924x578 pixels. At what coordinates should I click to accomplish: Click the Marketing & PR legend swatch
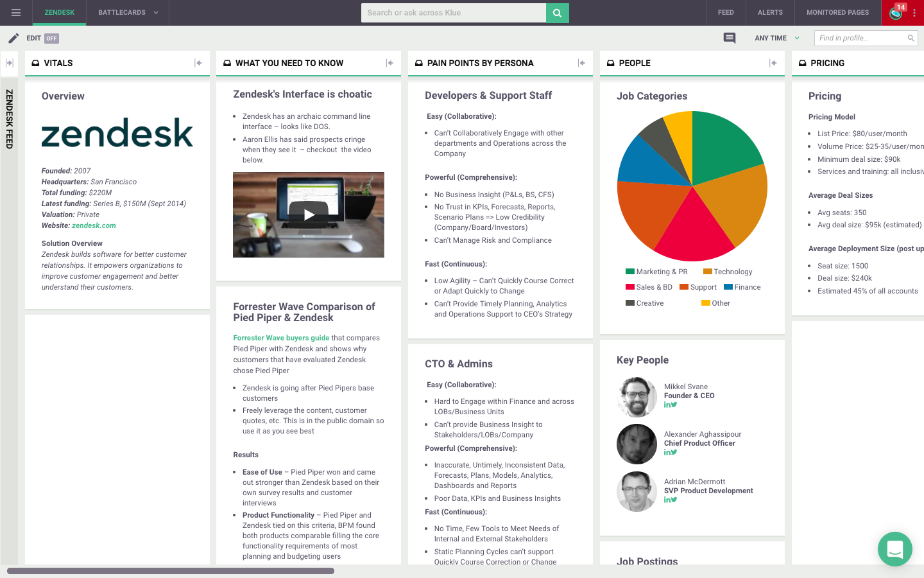tap(630, 272)
